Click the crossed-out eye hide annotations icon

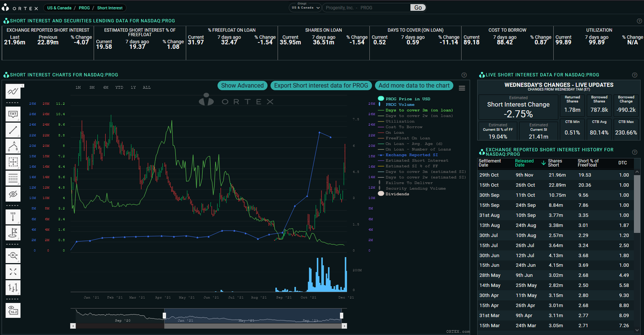(x=13, y=194)
